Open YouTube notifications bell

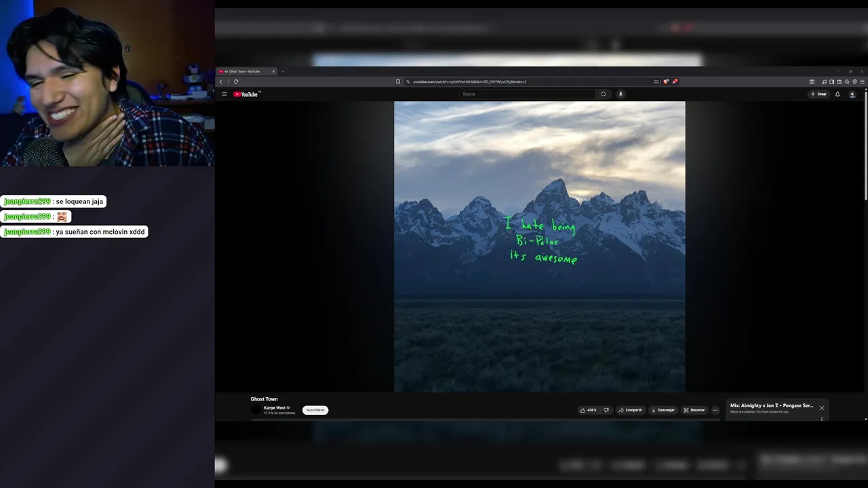click(837, 94)
